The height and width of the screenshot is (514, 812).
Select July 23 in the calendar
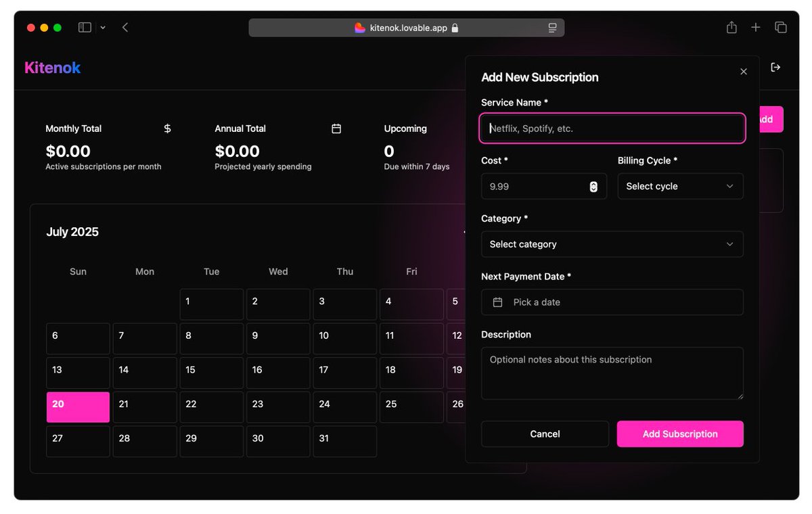coord(278,407)
